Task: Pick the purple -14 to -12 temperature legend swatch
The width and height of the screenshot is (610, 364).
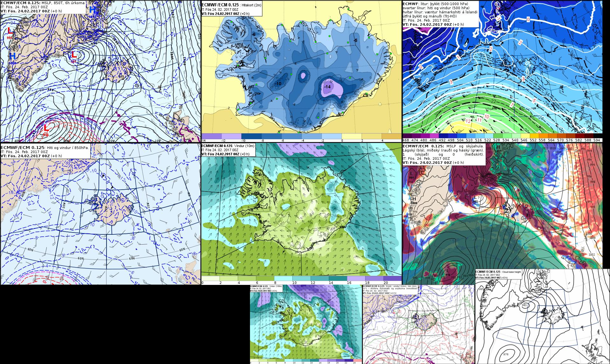Action: [x=212, y=136]
